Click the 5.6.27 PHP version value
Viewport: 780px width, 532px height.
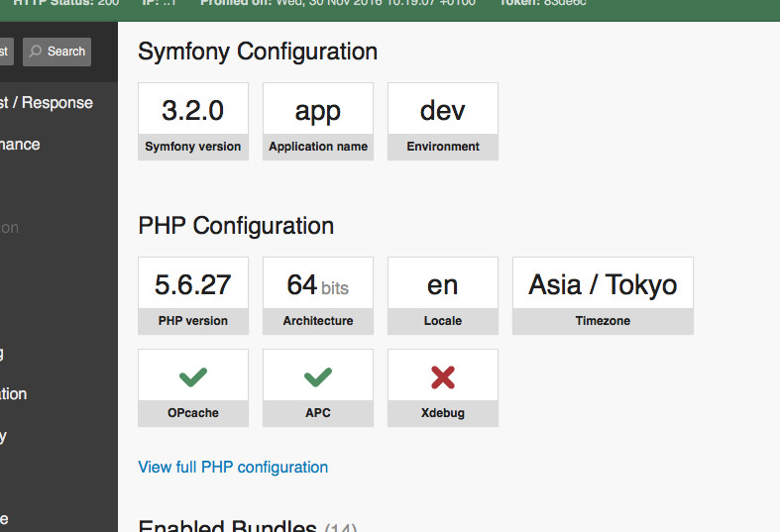point(193,285)
